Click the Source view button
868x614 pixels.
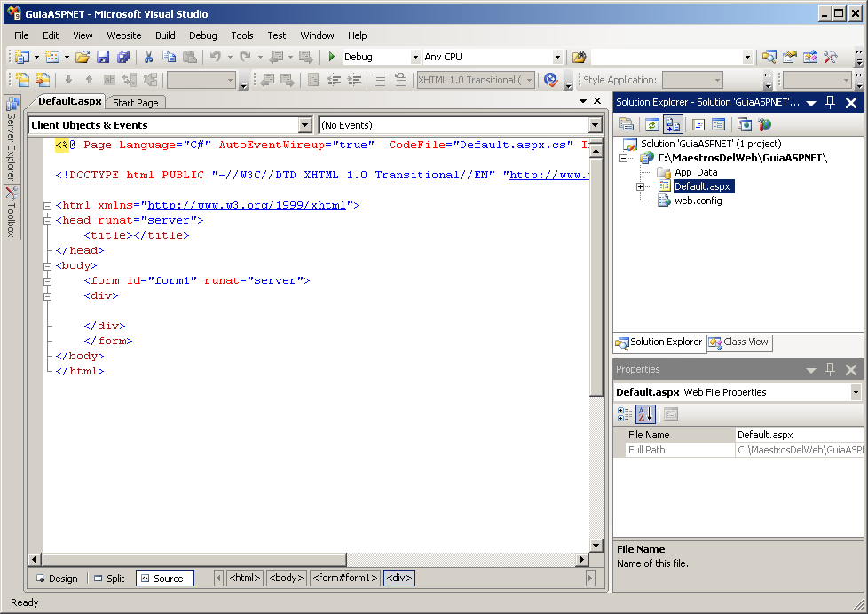click(165, 579)
